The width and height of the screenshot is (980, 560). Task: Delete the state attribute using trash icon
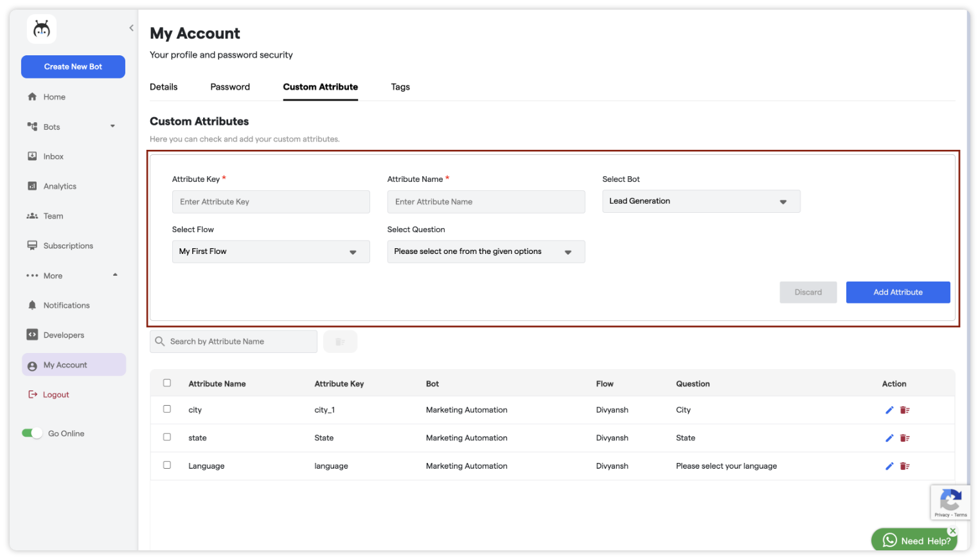[905, 438]
